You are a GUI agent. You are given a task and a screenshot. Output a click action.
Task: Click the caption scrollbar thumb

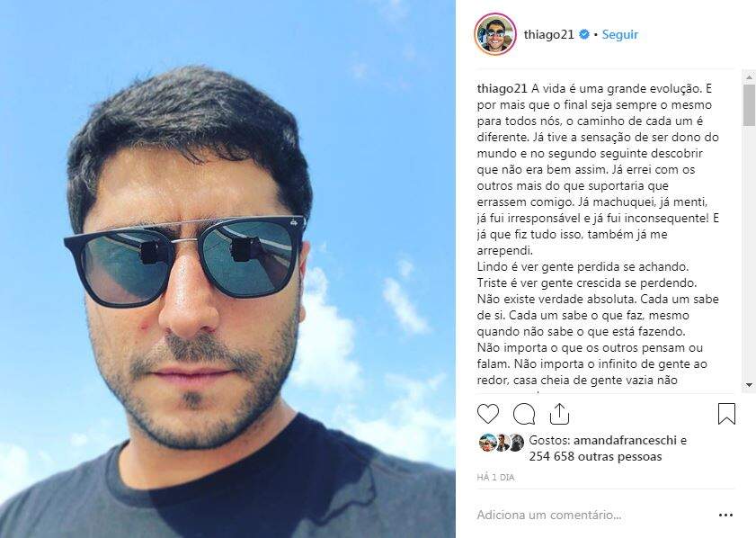[749, 104]
